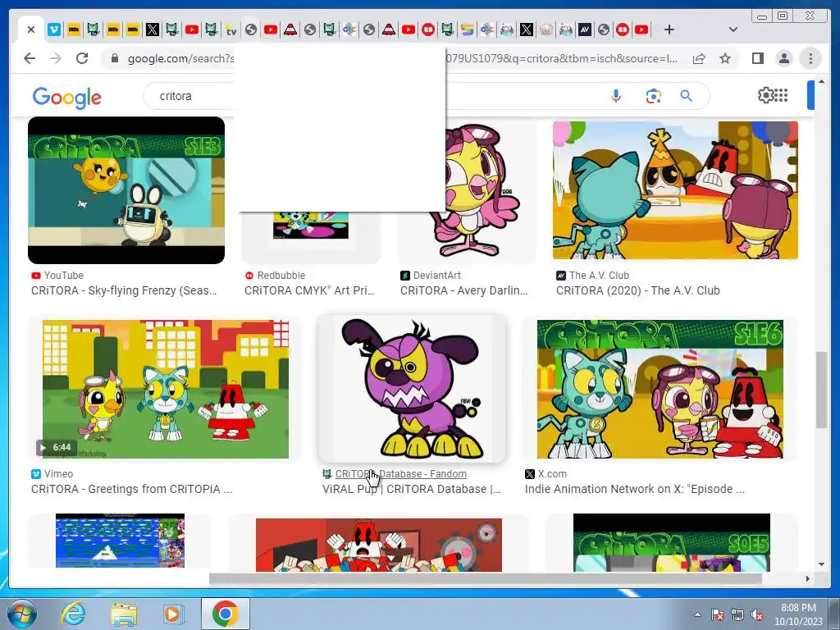Open the network tray icon

(737, 614)
